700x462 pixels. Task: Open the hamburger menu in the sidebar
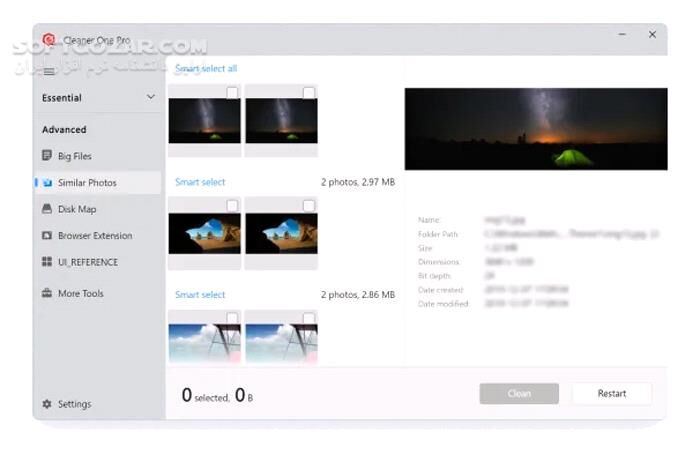pos(48,71)
